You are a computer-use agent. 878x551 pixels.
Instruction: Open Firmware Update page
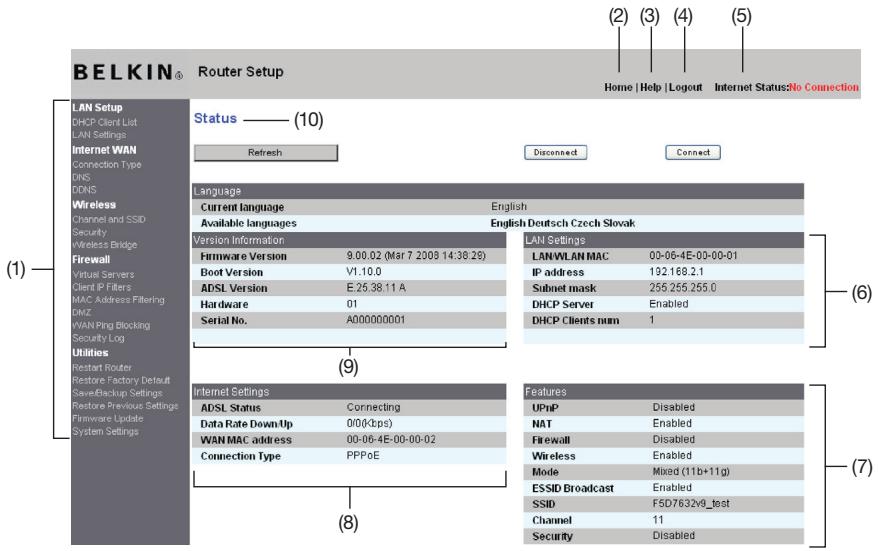tap(108, 418)
